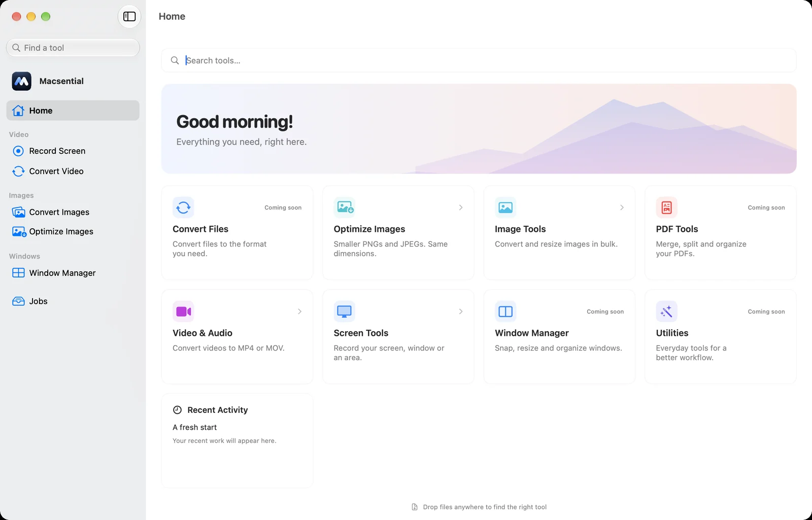This screenshot has height=520, width=812.
Task: Click the PDF Tools Coming soon label
Action: pyautogui.click(x=766, y=207)
